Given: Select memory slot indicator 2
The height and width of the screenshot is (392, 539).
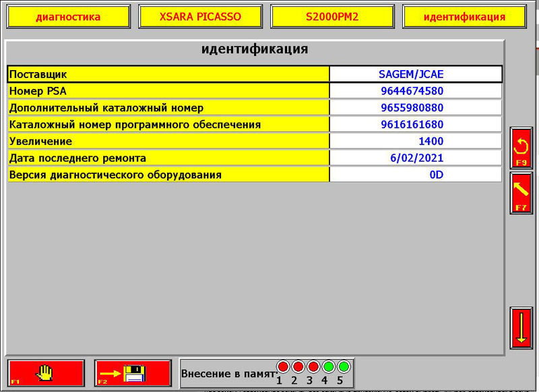Looking at the screenshot, I should (298, 367).
